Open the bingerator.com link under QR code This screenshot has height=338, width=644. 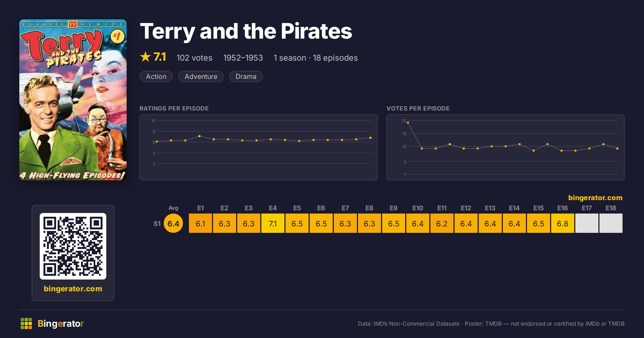pyautogui.click(x=73, y=289)
